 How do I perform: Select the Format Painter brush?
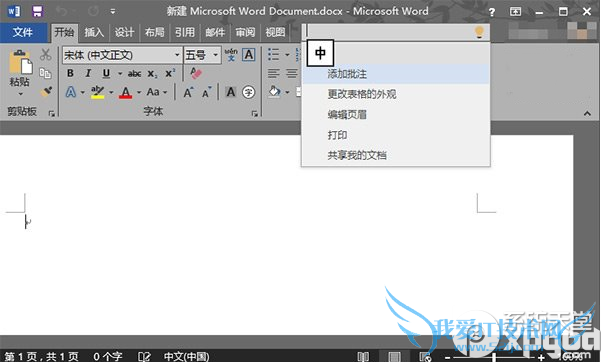[x=46, y=91]
